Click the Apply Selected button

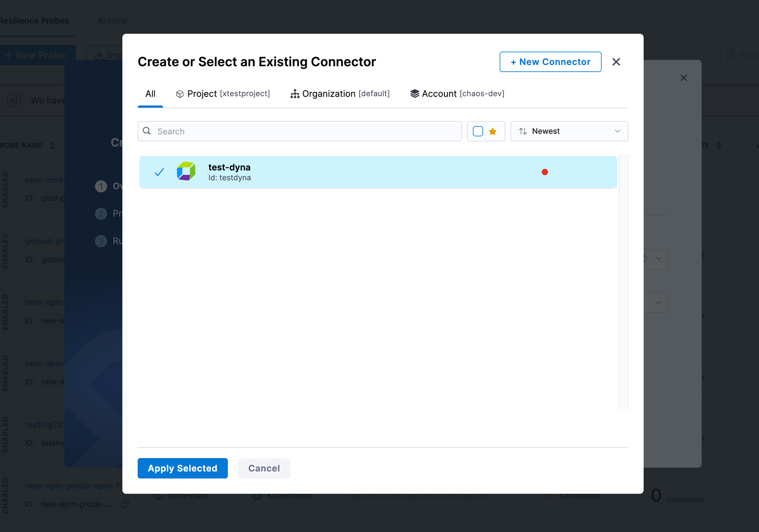pos(183,468)
